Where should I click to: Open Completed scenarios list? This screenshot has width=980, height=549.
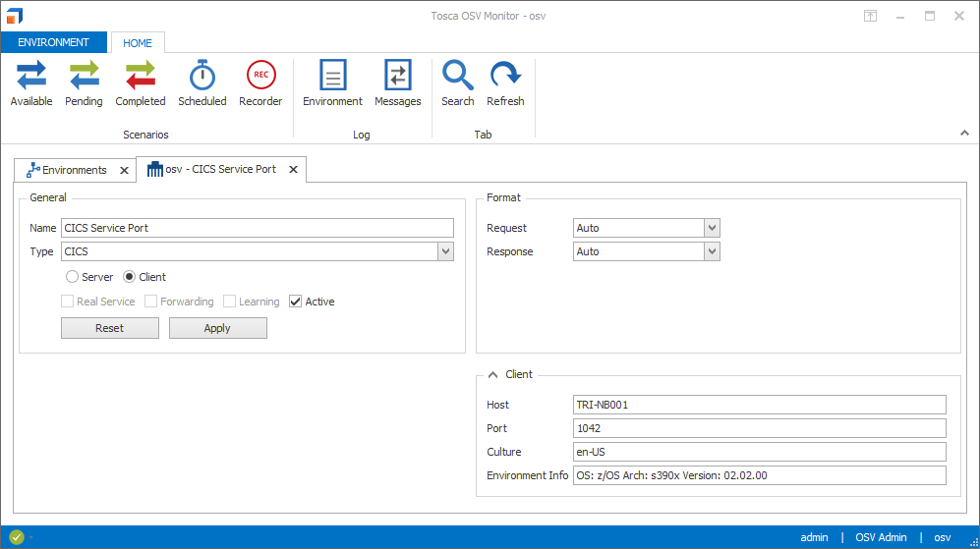coord(141,83)
